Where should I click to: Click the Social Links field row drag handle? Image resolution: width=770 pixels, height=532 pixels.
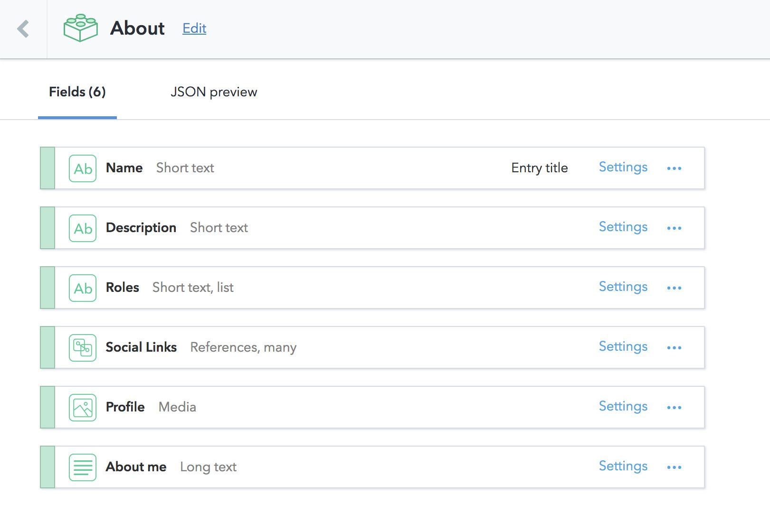(x=48, y=348)
